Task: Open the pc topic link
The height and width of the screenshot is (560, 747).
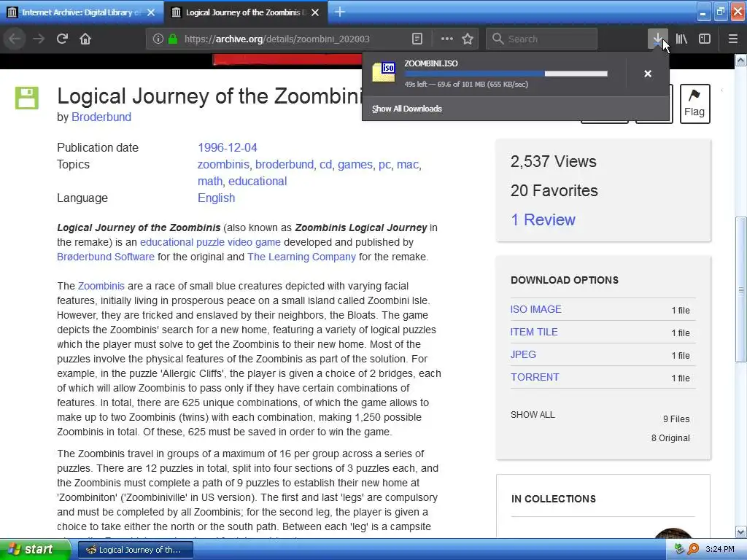Action: (384, 164)
